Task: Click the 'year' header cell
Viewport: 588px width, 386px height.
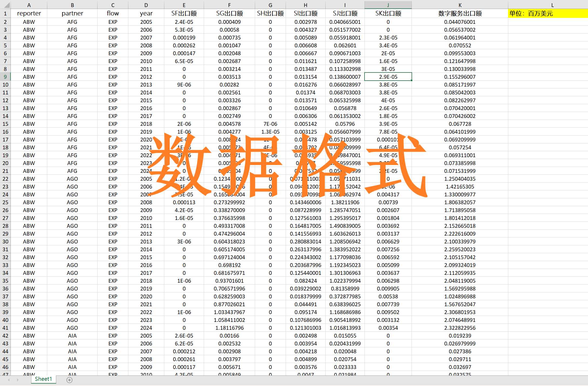Action: [146, 14]
